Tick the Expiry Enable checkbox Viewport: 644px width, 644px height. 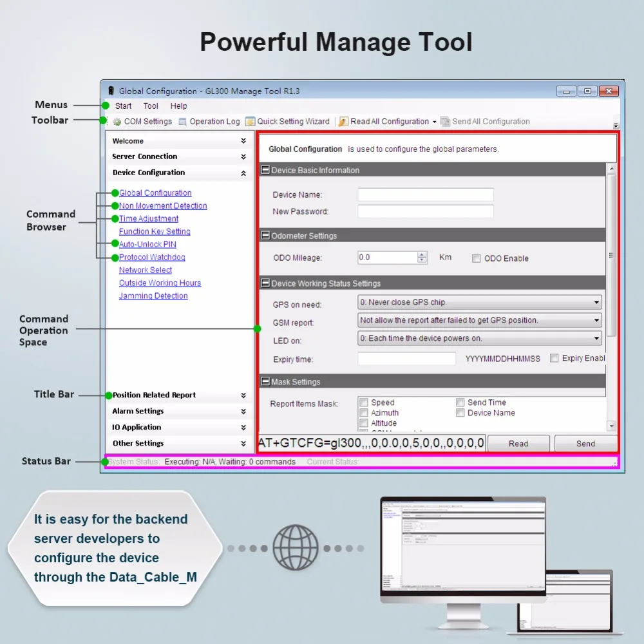pyautogui.click(x=554, y=358)
